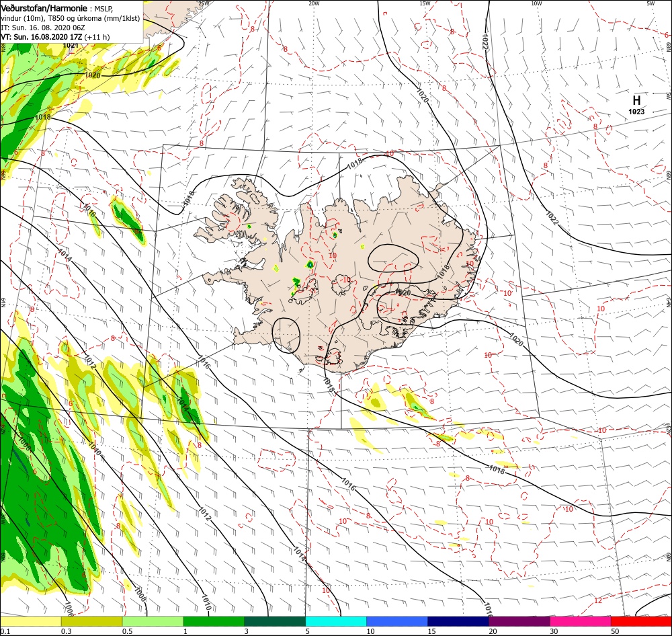The height and width of the screenshot is (636, 672).
Task: Click the light green 0.5–1 legend swatch
Action: pyautogui.click(x=153, y=621)
